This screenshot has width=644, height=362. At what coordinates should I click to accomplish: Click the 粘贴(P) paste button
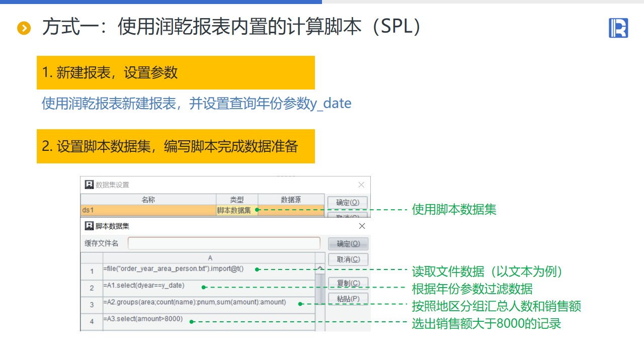pyautogui.click(x=348, y=299)
